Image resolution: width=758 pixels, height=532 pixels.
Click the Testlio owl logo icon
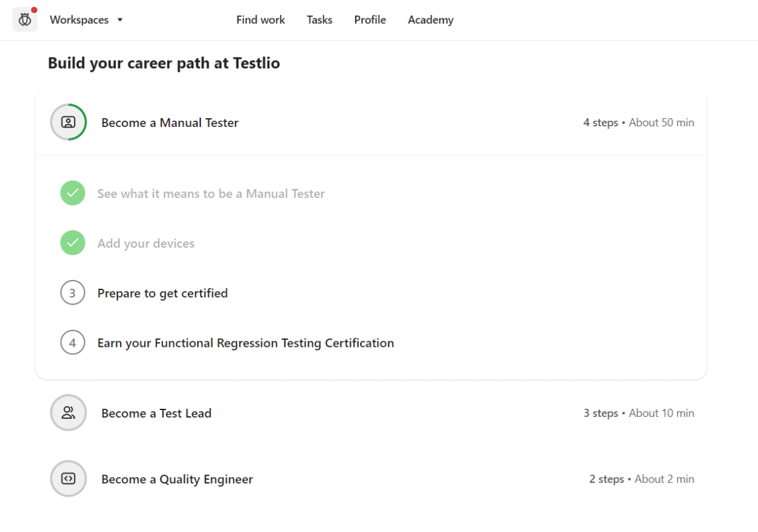(25, 20)
